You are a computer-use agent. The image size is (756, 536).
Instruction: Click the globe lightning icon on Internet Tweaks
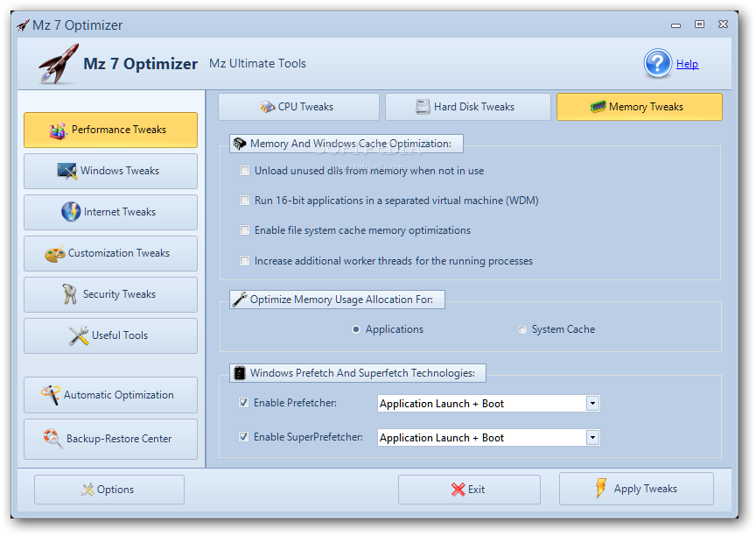pos(71,212)
